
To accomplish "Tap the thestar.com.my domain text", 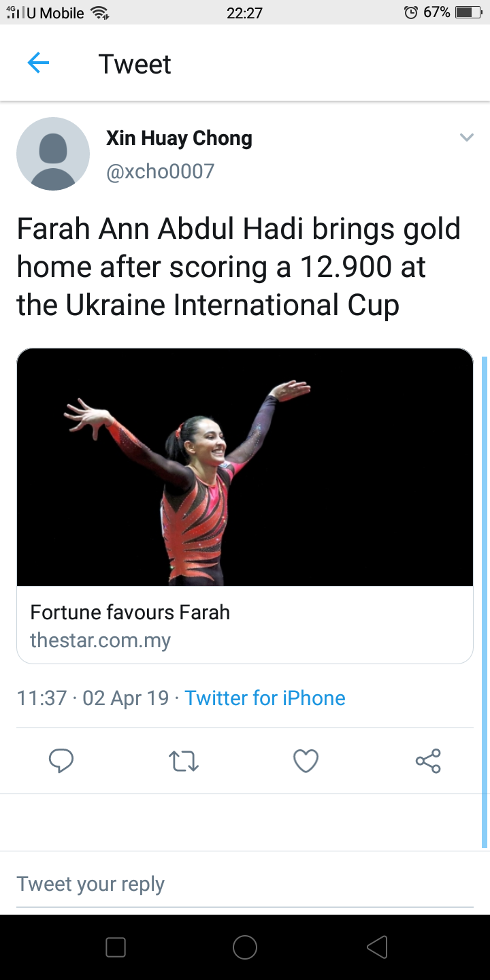I will [101, 640].
